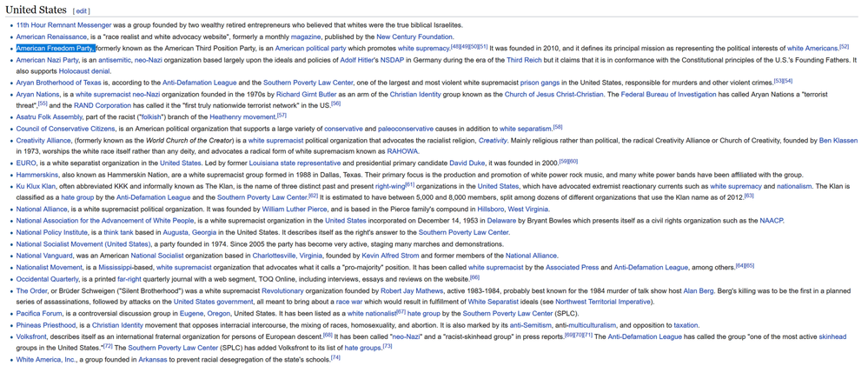The height and width of the screenshot is (366, 868).
Task: Click the Richard Girnt Butler link
Action: pyautogui.click(x=306, y=94)
